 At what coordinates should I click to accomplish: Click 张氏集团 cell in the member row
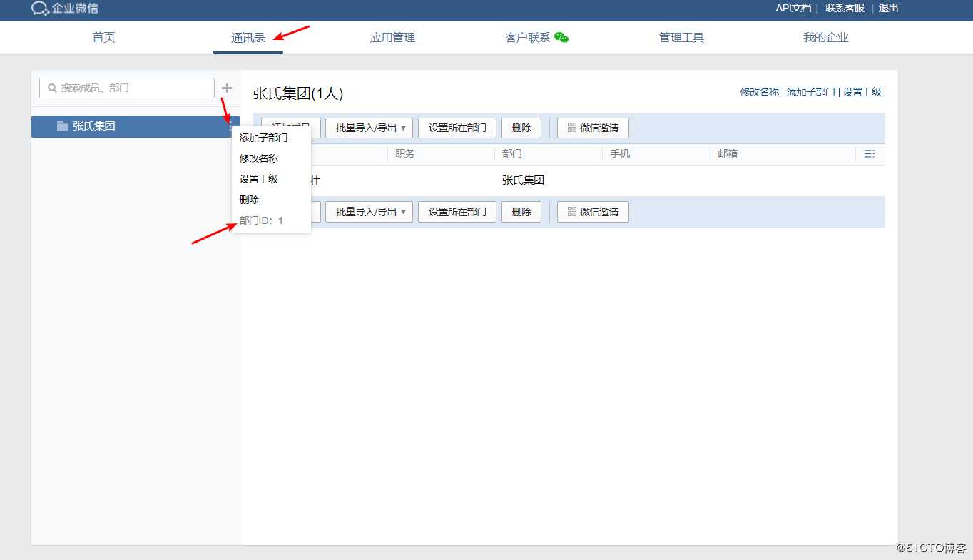523,180
